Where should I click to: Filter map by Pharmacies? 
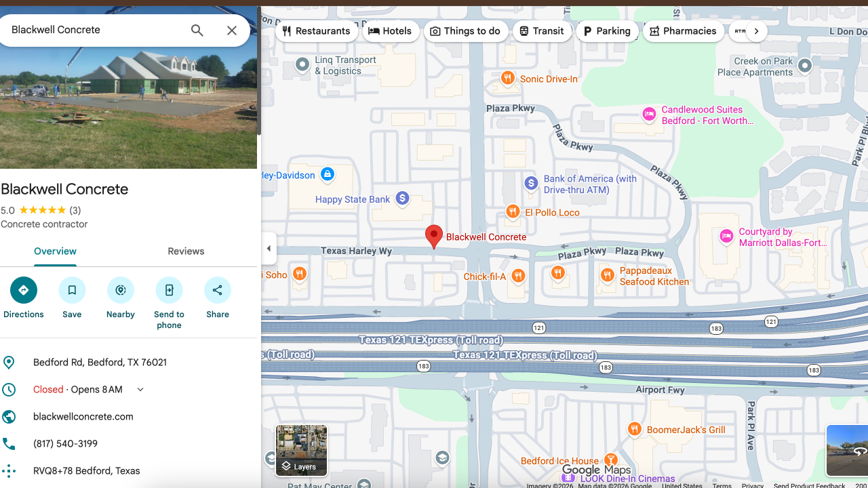684,31
